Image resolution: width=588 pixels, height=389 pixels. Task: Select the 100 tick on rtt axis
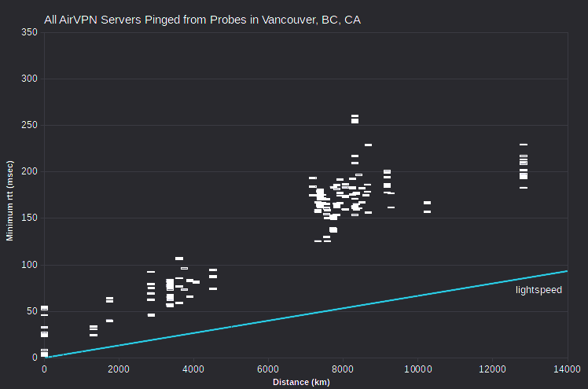click(x=30, y=265)
